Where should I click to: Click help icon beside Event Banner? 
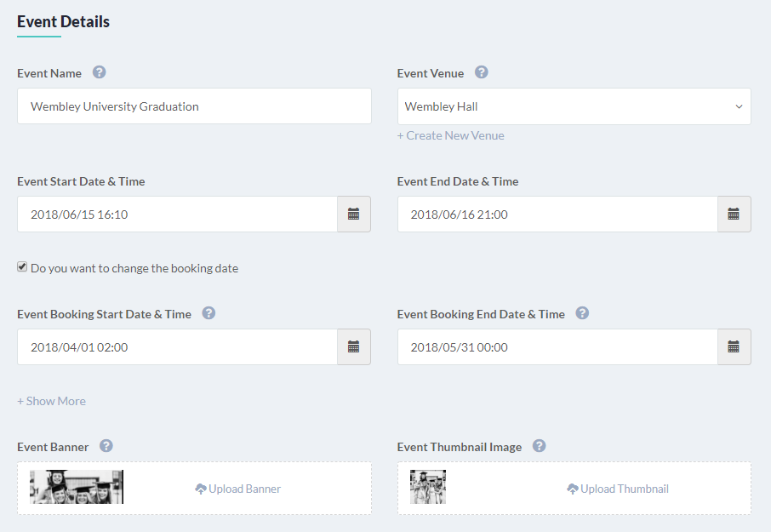106,446
